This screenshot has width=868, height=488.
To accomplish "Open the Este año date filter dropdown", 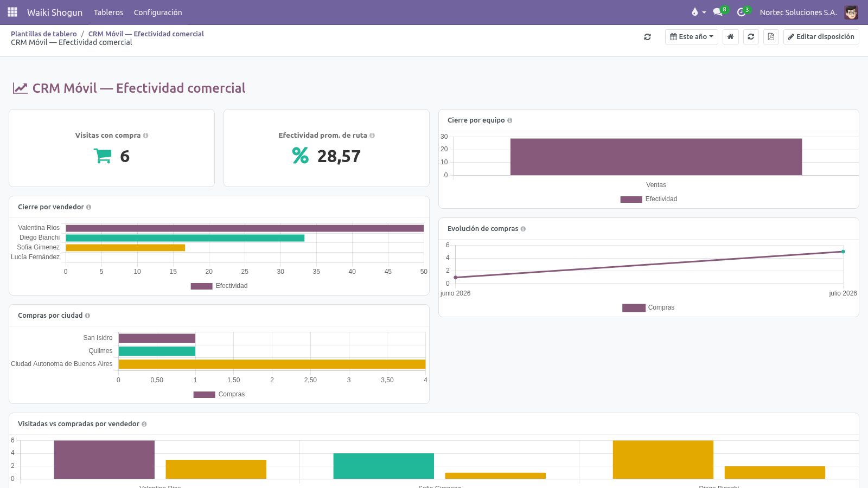I will [692, 37].
